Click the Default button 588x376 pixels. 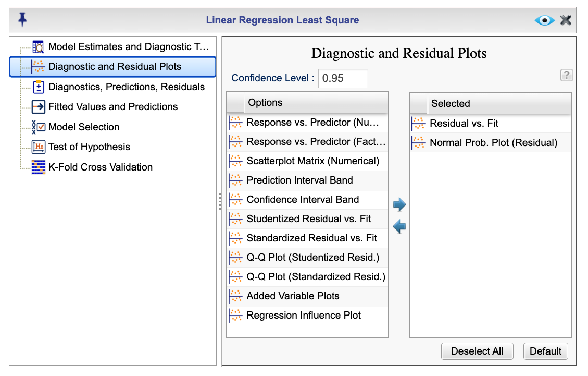(x=545, y=351)
